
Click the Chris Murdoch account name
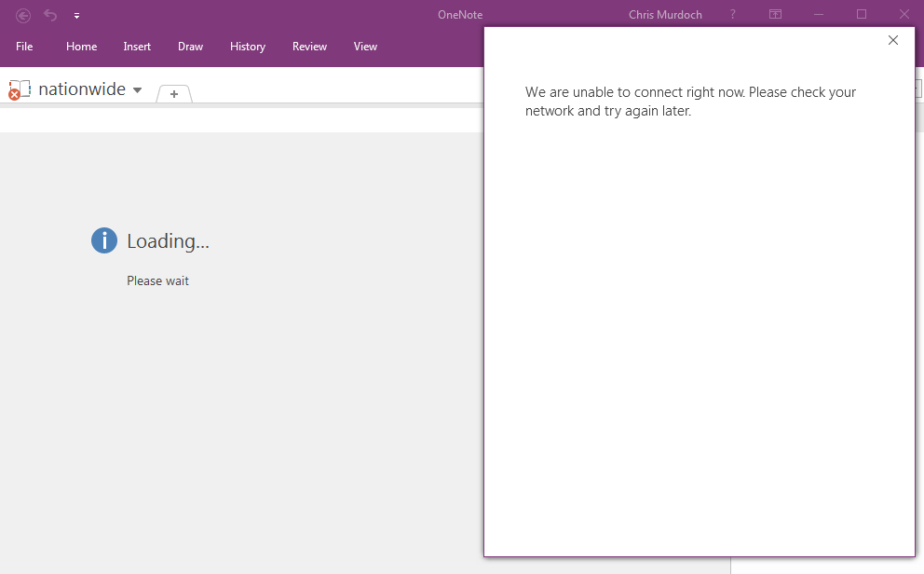665,15
